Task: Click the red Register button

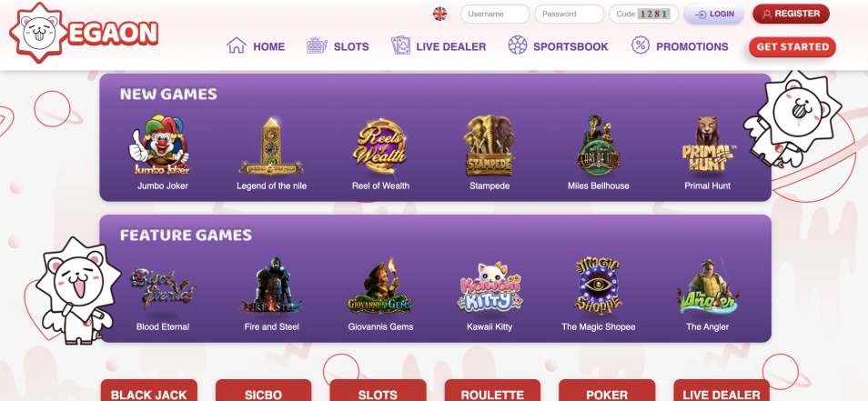Action: click(x=791, y=14)
